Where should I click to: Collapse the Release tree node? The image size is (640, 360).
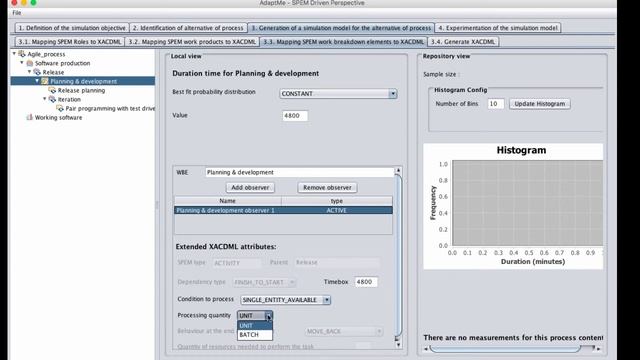click(29, 72)
